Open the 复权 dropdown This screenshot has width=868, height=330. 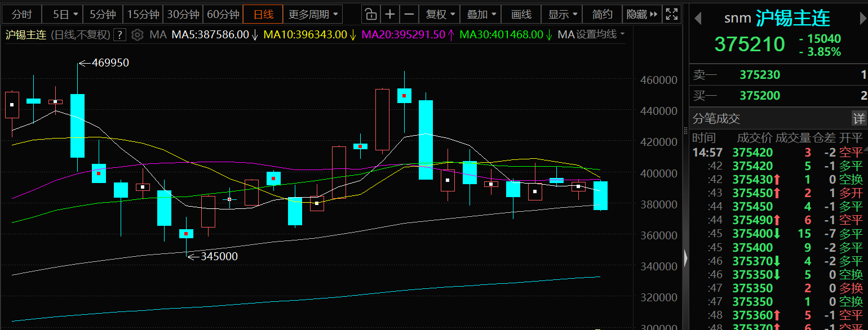click(x=440, y=14)
